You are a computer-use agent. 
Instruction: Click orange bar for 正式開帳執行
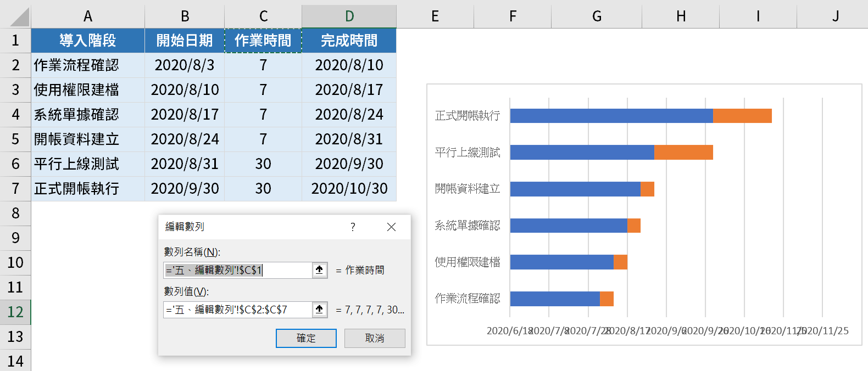742,116
